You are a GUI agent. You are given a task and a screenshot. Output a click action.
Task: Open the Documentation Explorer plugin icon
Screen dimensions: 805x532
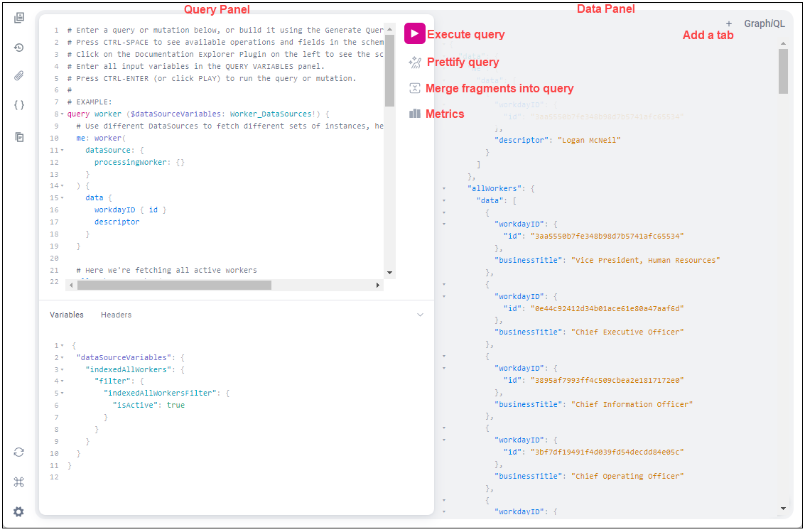coord(19,18)
